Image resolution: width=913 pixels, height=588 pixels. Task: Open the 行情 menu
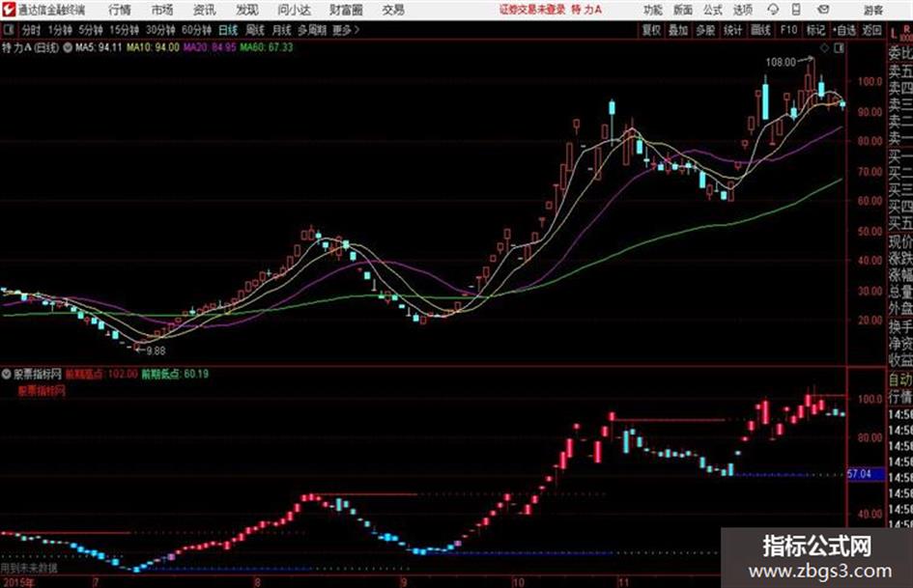[120, 10]
